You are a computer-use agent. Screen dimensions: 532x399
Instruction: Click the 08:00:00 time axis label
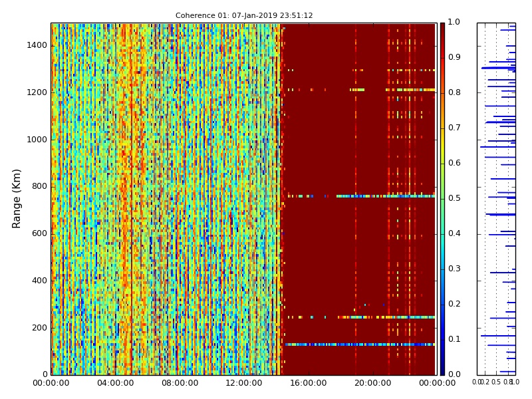[x=180, y=383]
